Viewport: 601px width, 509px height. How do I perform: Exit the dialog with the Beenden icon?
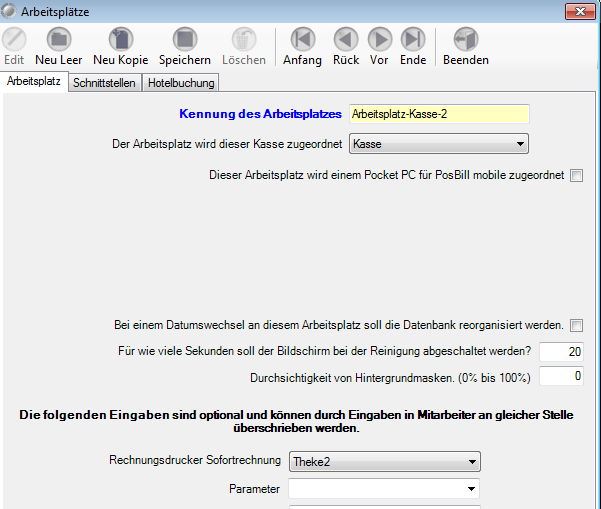coord(466,39)
